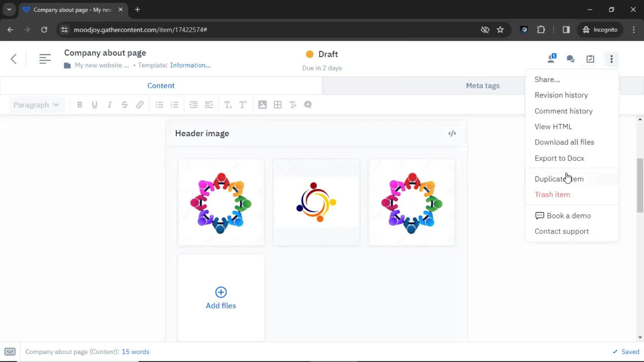Toggle the text superscript icon
644x362 pixels.
pos(243,105)
